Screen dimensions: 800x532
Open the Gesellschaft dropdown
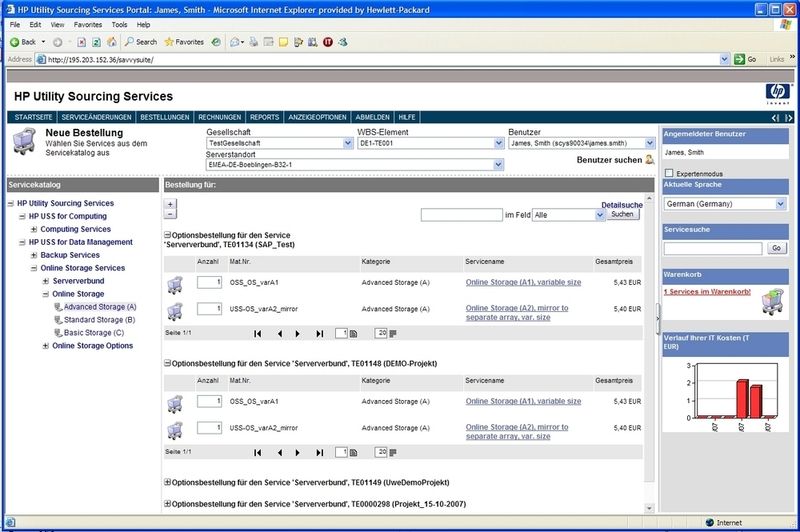tap(348, 143)
